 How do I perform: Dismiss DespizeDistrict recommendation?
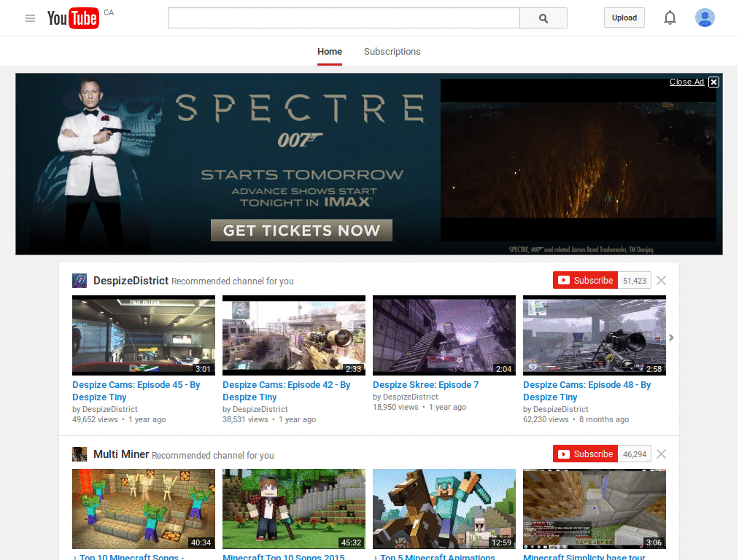pyautogui.click(x=661, y=281)
